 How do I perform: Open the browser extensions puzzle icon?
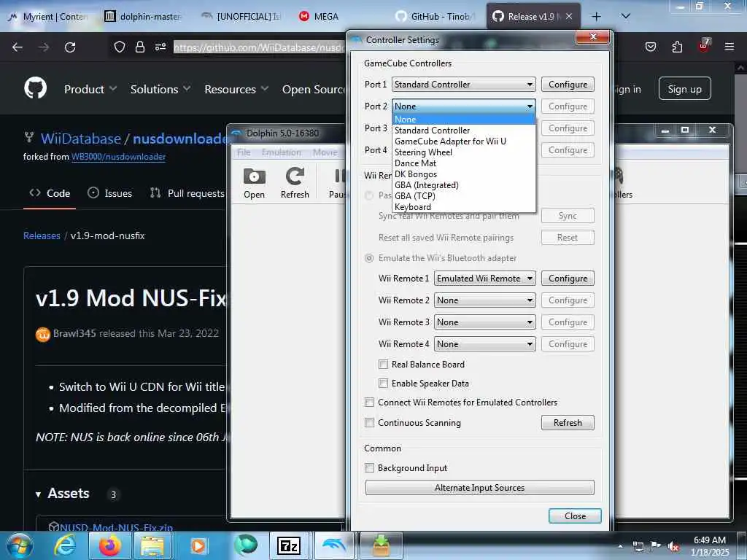[677, 47]
